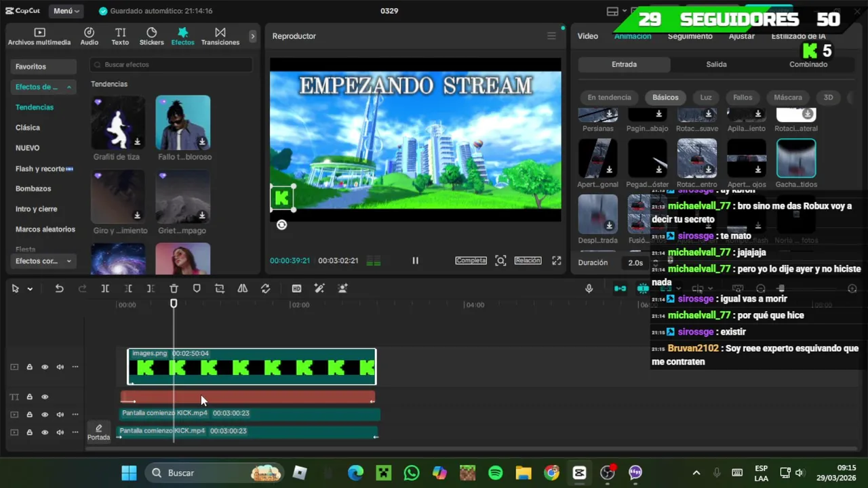Click the Redo arrow

[x=82, y=289]
